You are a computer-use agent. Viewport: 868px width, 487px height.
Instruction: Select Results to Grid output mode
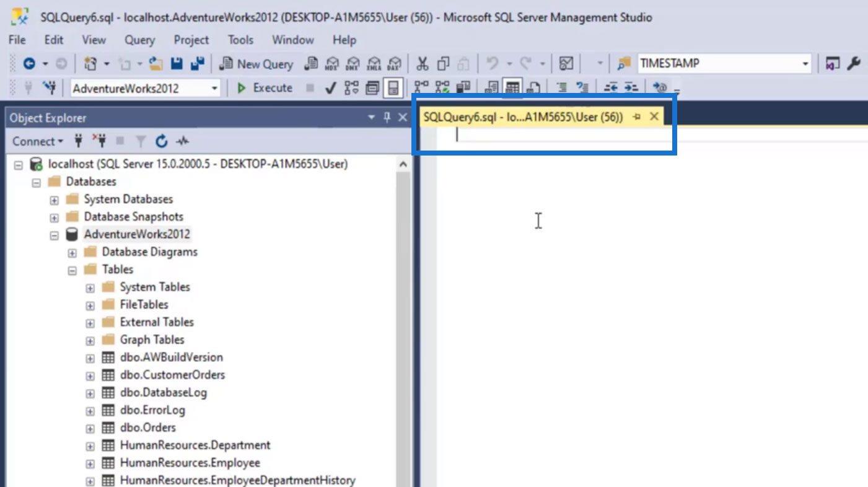(512, 87)
